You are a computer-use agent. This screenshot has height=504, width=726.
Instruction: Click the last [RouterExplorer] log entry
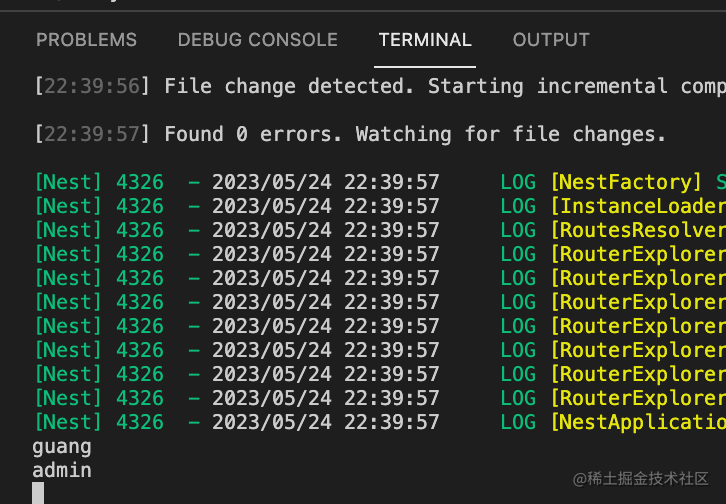pyautogui.click(x=638, y=398)
